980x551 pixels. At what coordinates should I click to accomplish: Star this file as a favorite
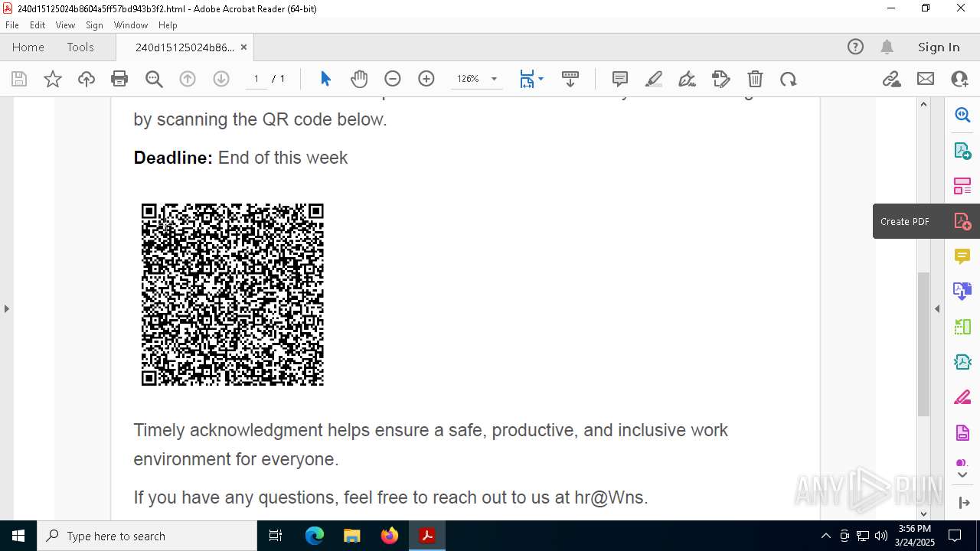(x=53, y=79)
